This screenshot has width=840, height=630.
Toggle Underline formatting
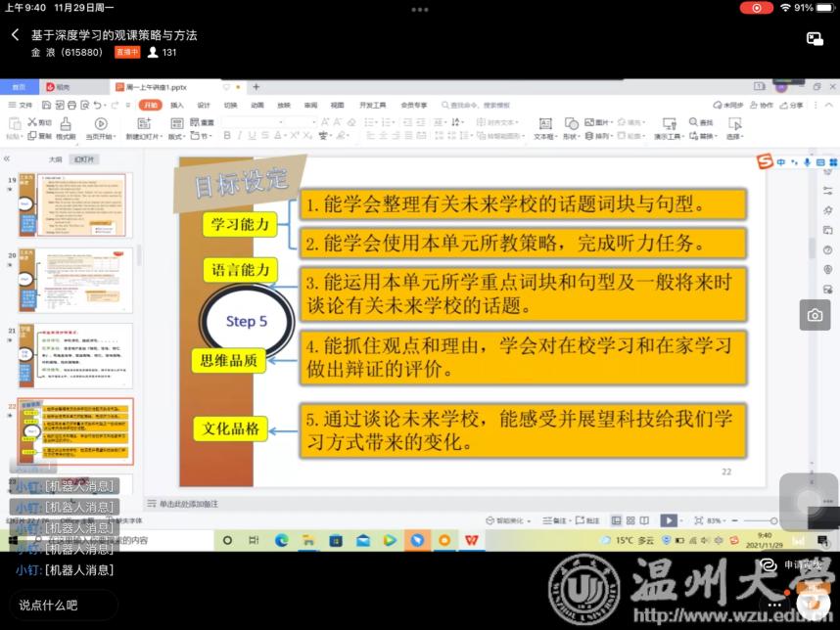pyautogui.click(x=252, y=136)
